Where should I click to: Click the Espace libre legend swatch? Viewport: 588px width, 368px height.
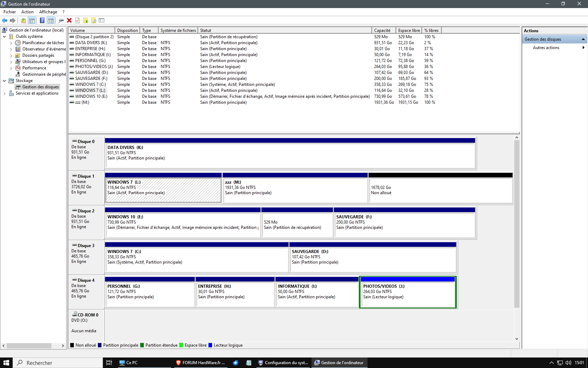(x=181, y=345)
